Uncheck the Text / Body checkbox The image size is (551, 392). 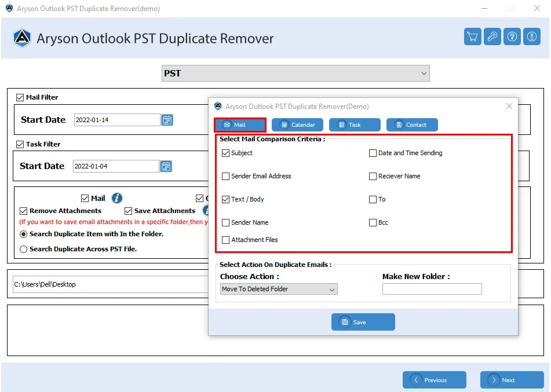tap(225, 200)
